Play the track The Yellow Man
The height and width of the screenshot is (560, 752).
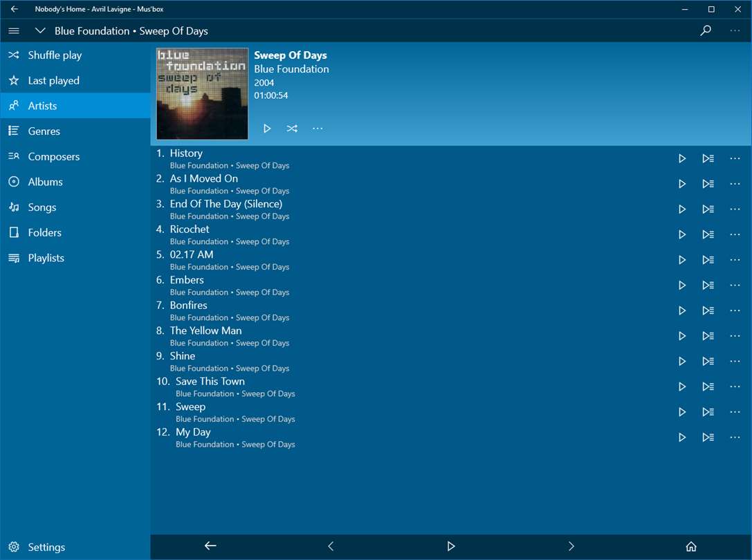point(682,336)
